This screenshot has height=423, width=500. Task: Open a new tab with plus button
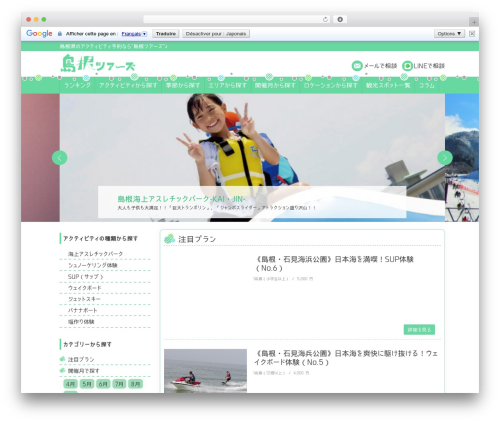point(474,22)
